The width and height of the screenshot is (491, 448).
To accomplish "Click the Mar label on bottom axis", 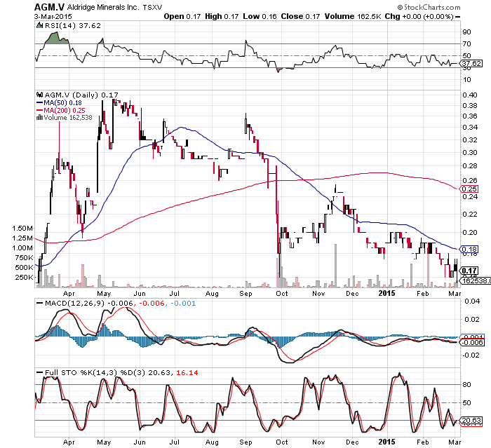I will pyautogui.click(x=455, y=442).
